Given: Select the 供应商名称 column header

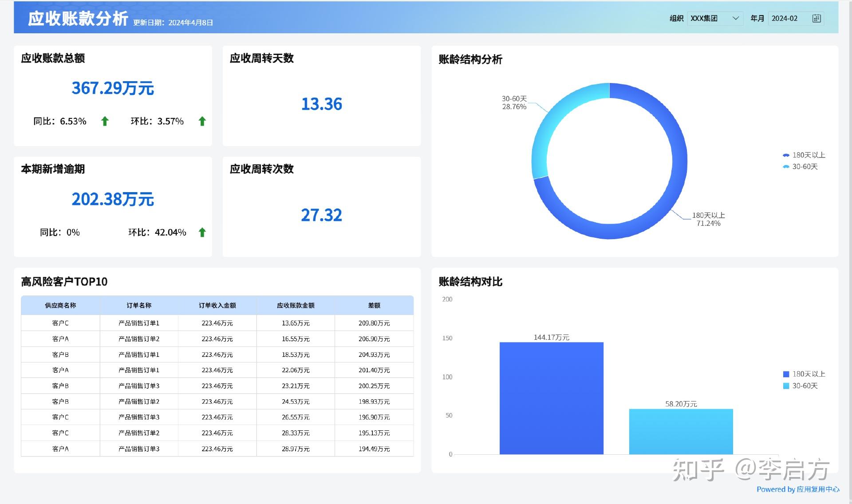Looking at the screenshot, I should (60, 305).
